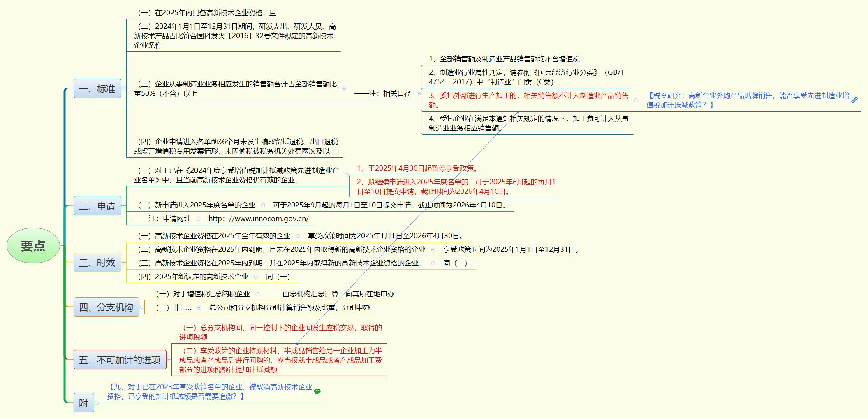
Task: Collapse the 一、标准 branch
Action: pos(124,88)
